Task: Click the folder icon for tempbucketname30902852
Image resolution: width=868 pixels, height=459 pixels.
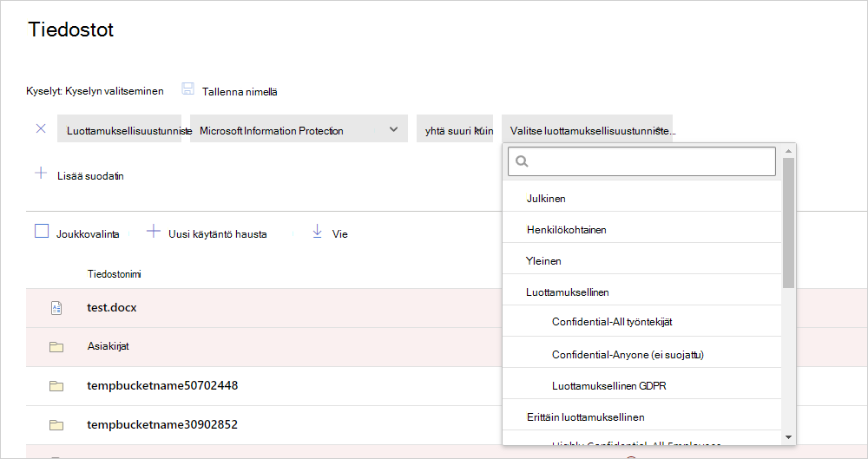Action: coord(56,425)
